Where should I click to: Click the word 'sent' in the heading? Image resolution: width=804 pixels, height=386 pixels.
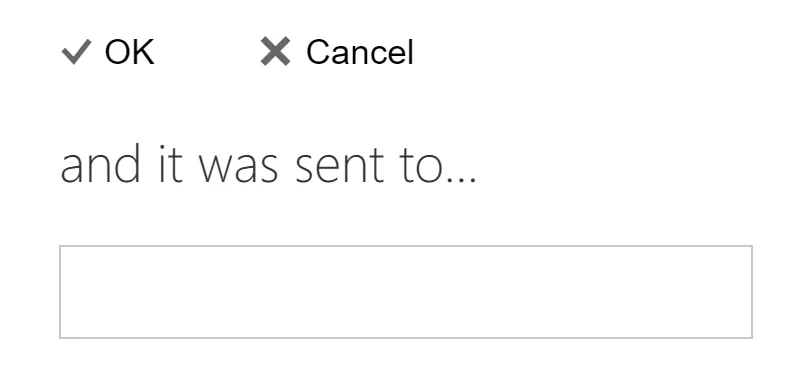click(339, 167)
